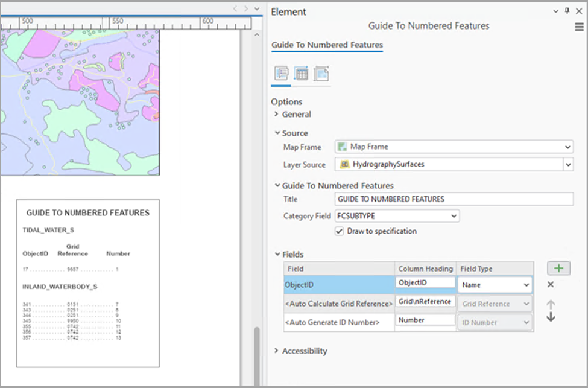
Task: Collapse the Fields section
Action: coord(277,254)
